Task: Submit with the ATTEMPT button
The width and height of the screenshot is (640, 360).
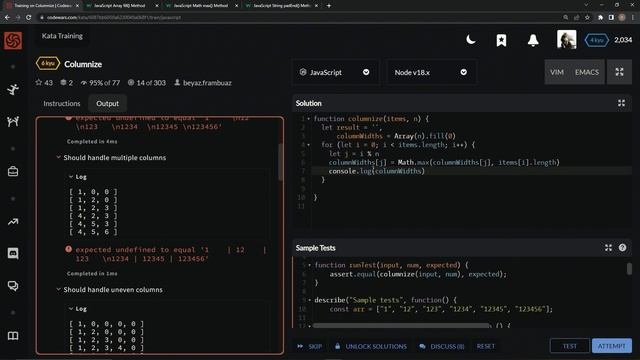Action: pos(611,346)
